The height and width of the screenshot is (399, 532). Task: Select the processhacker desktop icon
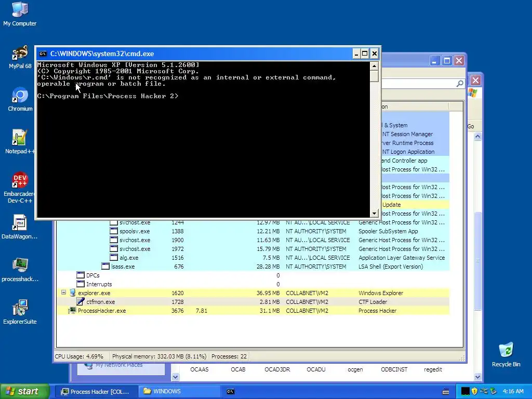[x=20, y=270]
